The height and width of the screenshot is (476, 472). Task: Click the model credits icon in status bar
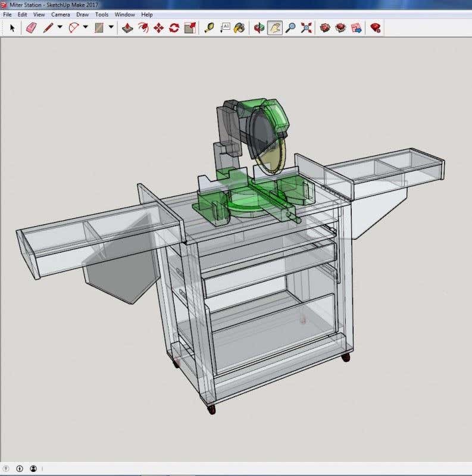(20, 469)
